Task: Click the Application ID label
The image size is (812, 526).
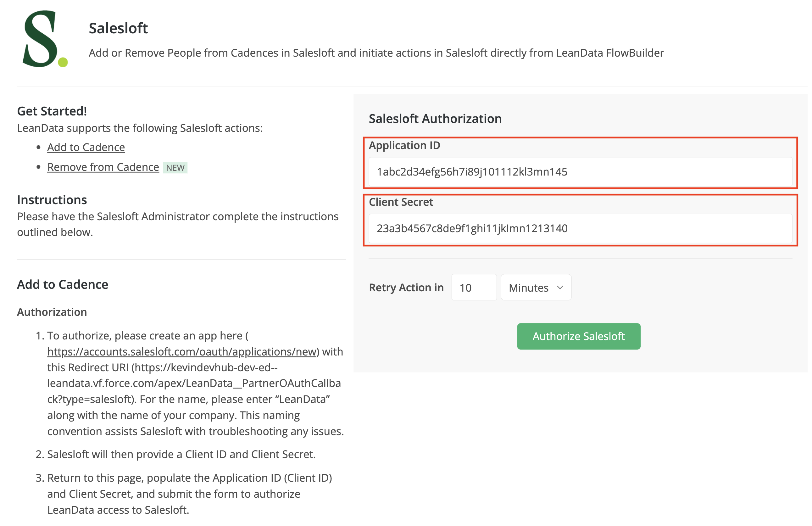Action: pos(404,145)
